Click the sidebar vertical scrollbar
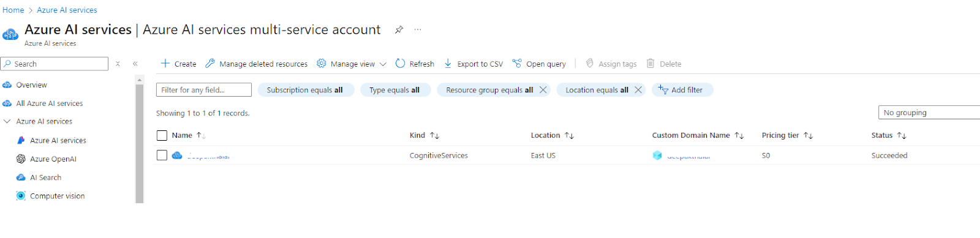Image resolution: width=980 pixels, height=238 pixels. pyautogui.click(x=140, y=143)
